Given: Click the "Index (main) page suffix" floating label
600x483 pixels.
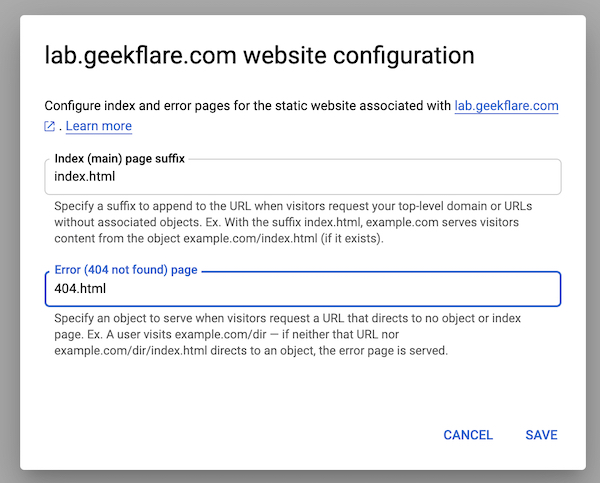Looking at the screenshot, I should tap(119, 159).
